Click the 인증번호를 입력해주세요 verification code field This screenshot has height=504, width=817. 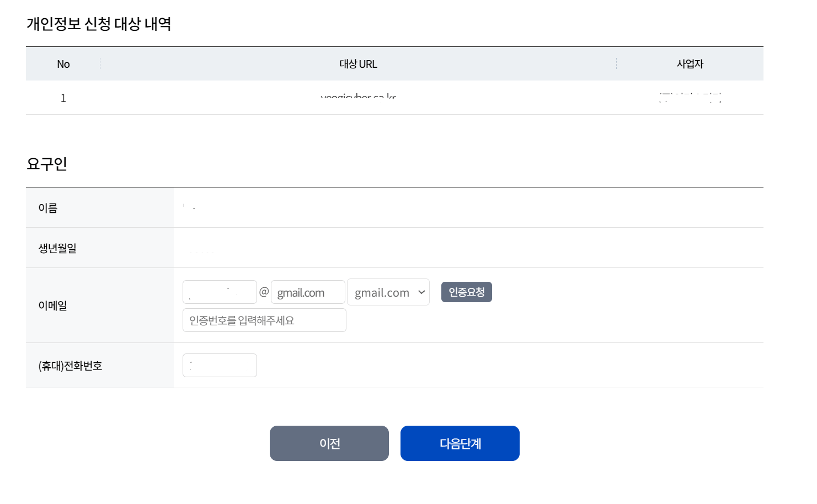(x=264, y=320)
